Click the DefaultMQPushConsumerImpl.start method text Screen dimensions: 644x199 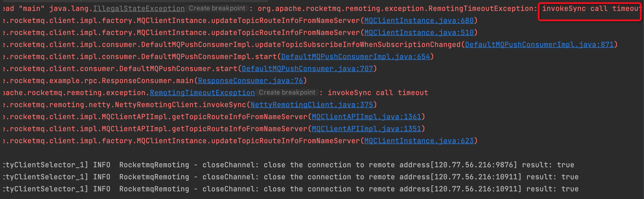tap(209, 57)
